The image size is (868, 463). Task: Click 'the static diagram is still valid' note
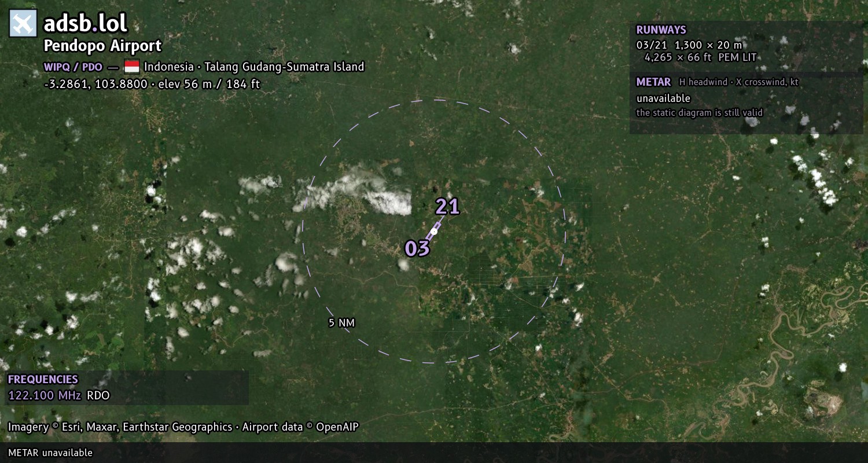700,113
